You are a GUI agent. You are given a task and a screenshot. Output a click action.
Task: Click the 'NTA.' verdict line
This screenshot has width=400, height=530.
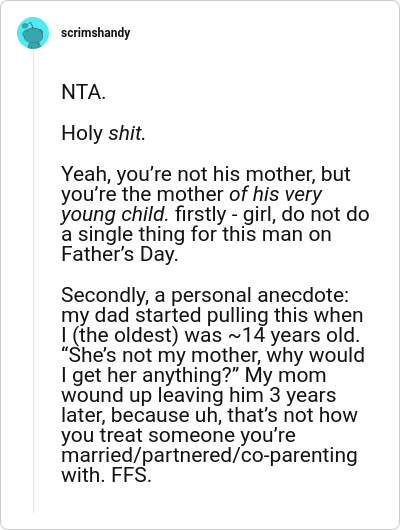pyautogui.click(x=84, y=92)
